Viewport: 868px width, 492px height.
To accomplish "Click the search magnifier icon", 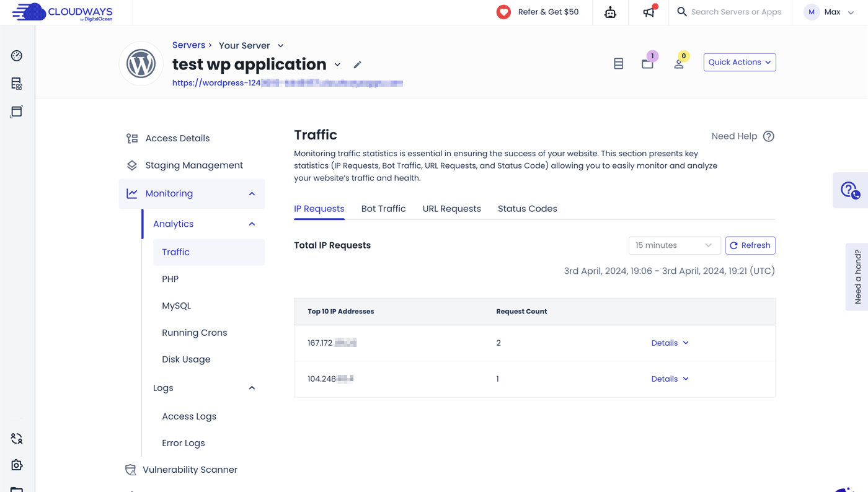I will [x=682, y=12].
